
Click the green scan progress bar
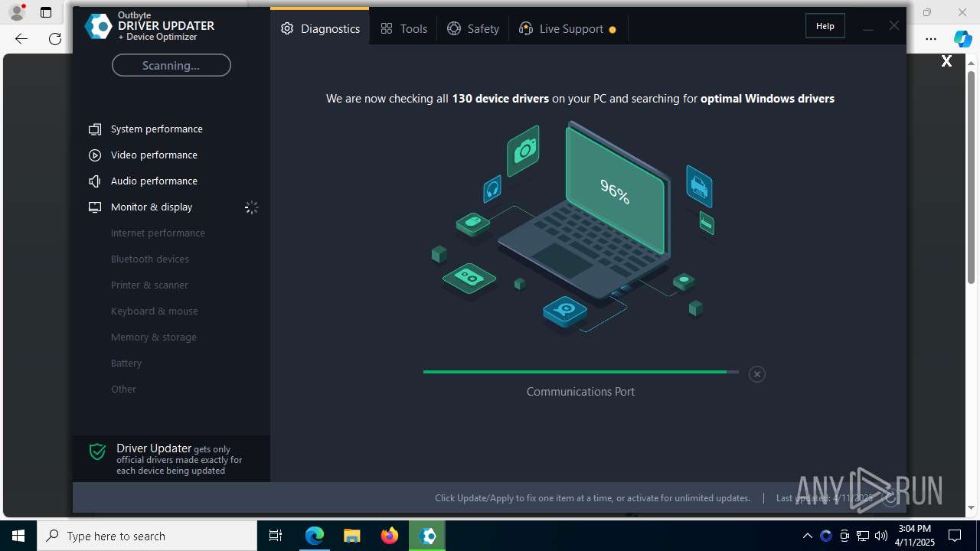[580, 372]
